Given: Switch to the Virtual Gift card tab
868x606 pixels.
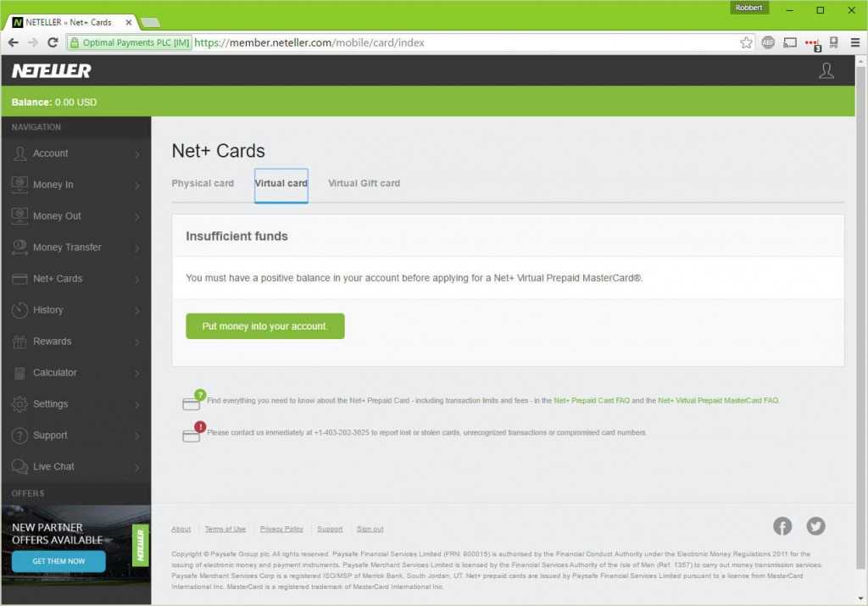Looking at the screenshot, I should [364, 183].
